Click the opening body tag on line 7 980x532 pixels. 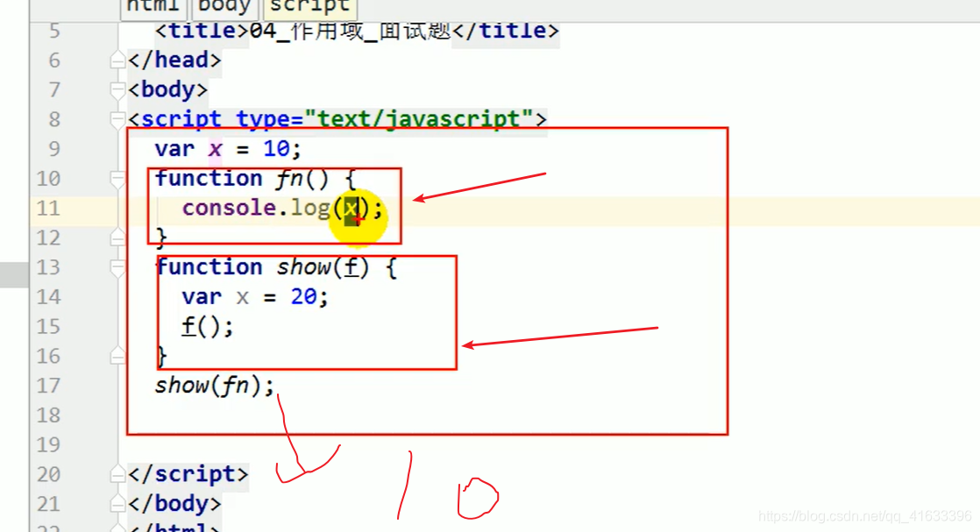click(167, 90)
